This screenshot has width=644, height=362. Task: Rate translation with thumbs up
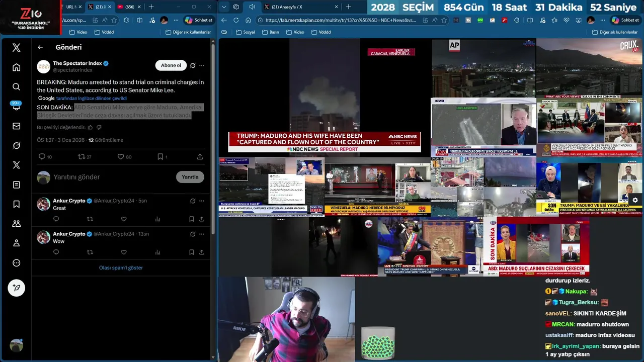[x=91, y=128]
